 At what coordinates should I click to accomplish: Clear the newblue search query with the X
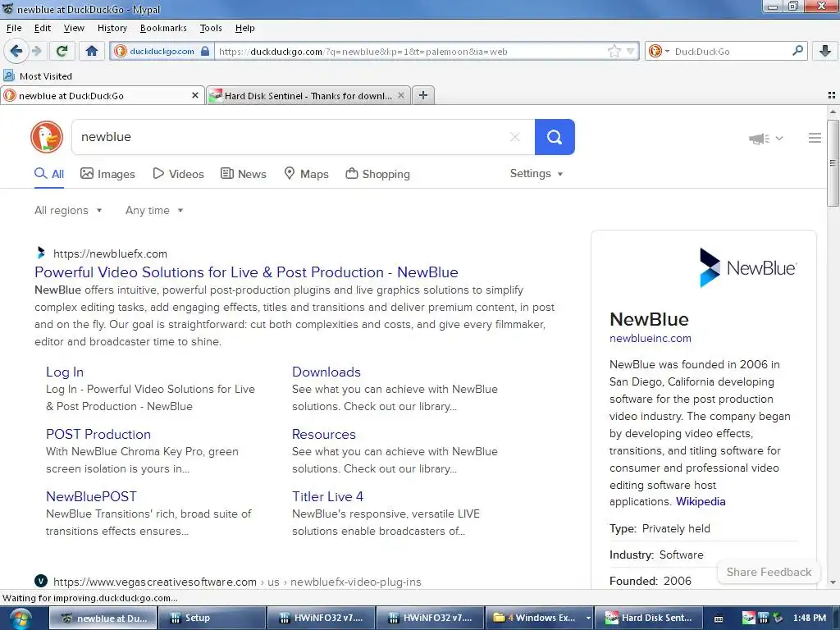(515, 137)
